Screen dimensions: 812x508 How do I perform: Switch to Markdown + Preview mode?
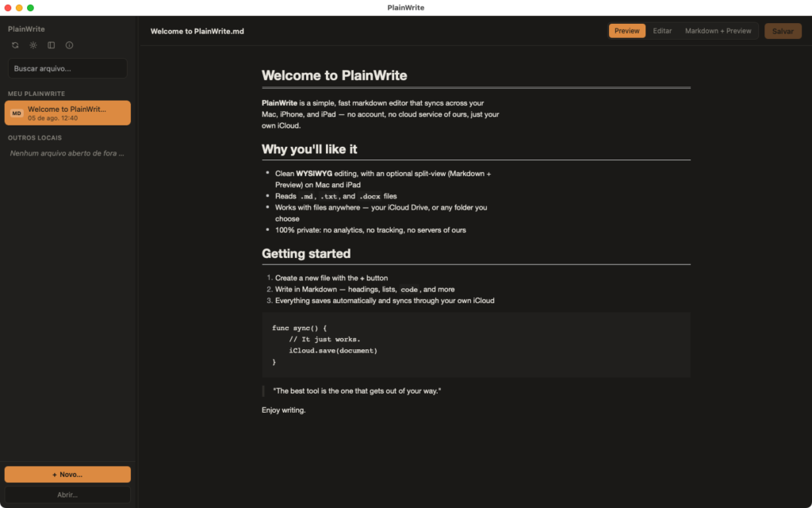[718, 31]
